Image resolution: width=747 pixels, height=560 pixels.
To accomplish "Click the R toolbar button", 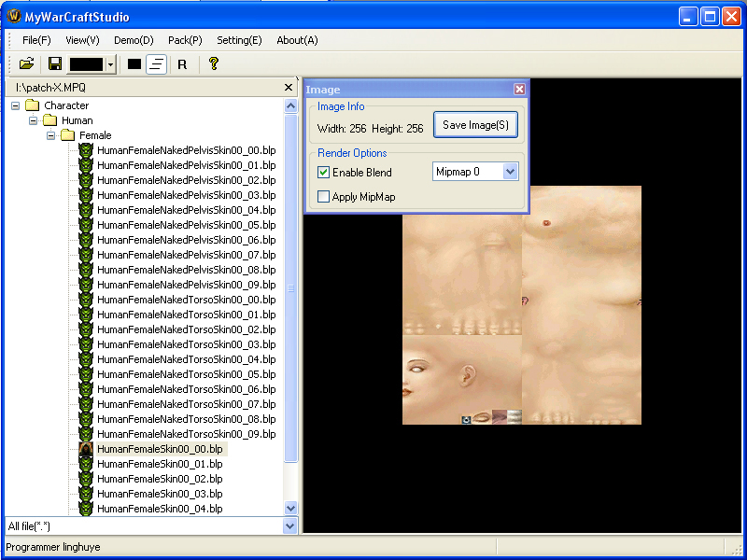I will click(x=182, y=64).
